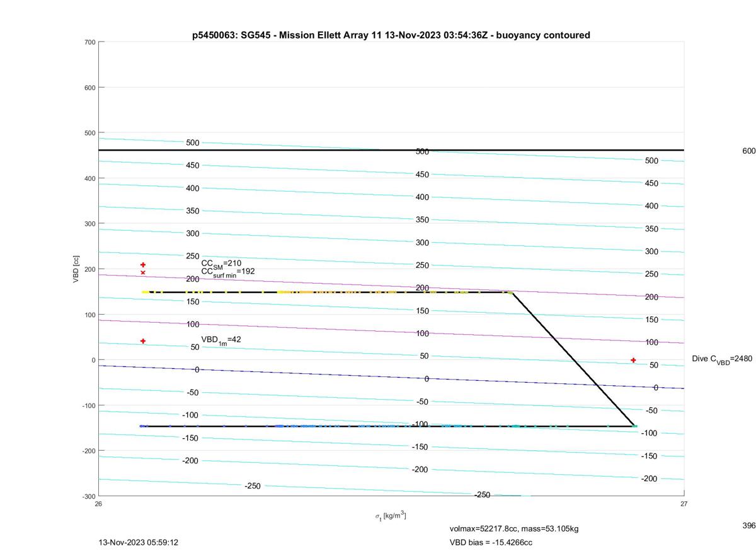Image resolution: width=756 pixels, height=558 pixels.
Task: Click the red plus marker beside VBD 1m=42
Action: pyautogui.click(x=143, y=341)
